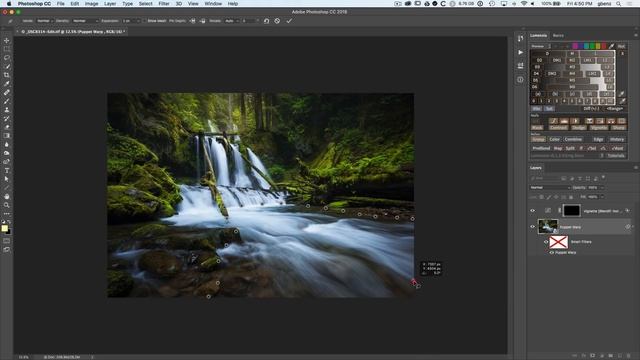Open the Image menu
Screen dimensions: 640x360
click(91, 3)
